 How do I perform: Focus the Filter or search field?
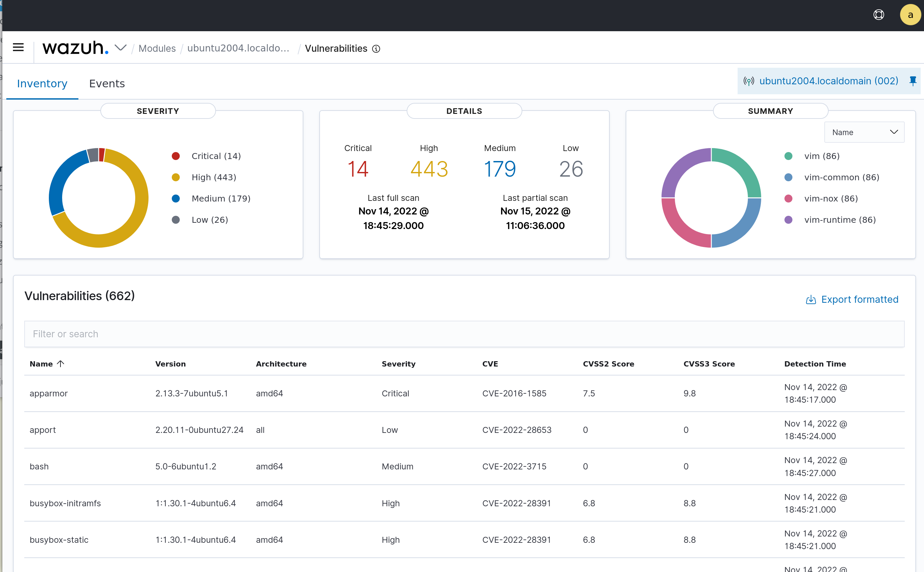464,334
